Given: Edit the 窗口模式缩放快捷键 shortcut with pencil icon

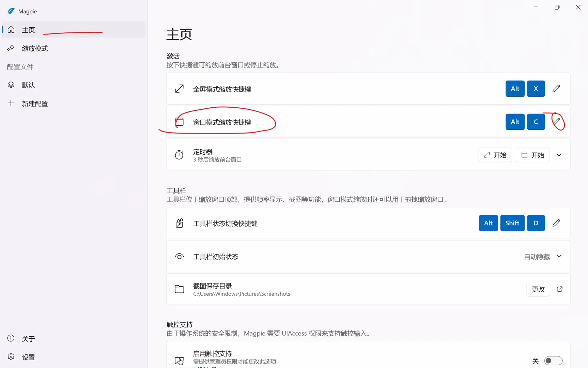Looking at the screenshot, I should (556, 122).
